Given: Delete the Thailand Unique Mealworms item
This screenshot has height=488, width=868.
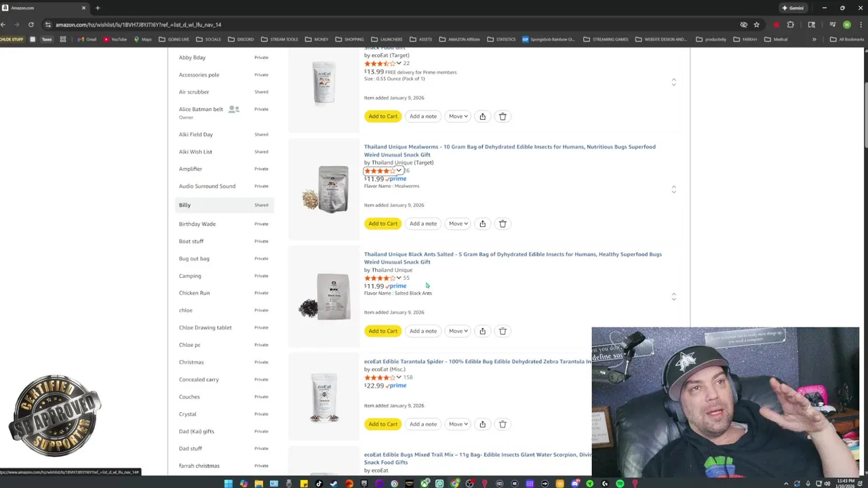Looking at the screenshot, I should pos(502,224).
